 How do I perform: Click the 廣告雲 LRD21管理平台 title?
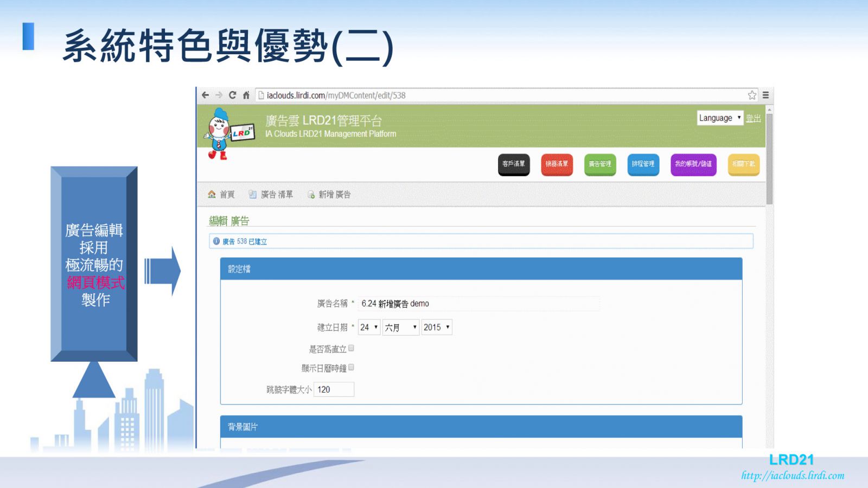324,120
